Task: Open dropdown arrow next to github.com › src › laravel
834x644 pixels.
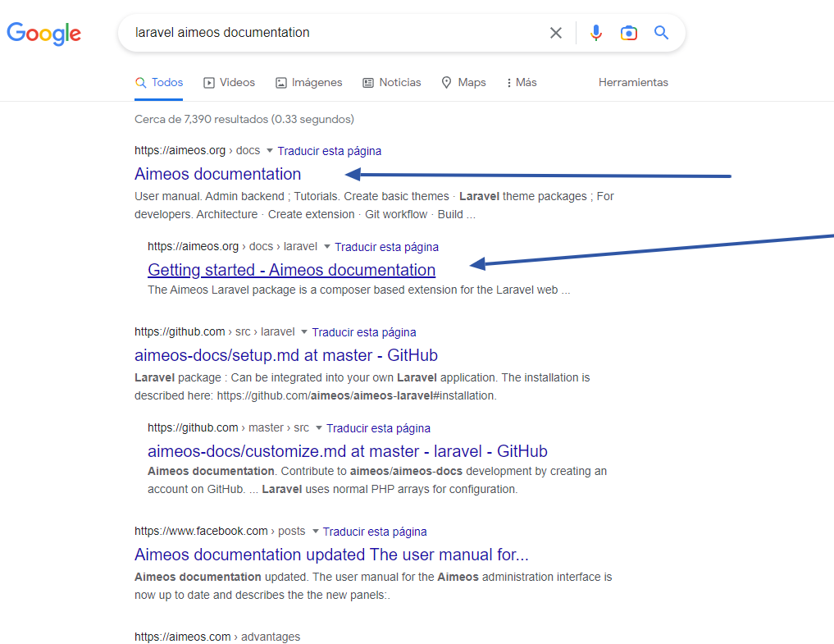Action: (x=304, y=331)
